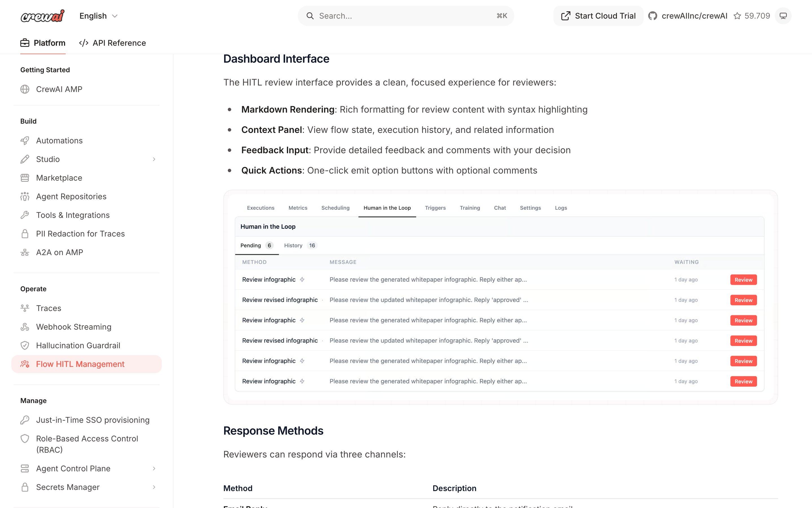Viewport: 812px width, 508px height.
Task: Click the Response Methods heading
Action: pos(273,431)
